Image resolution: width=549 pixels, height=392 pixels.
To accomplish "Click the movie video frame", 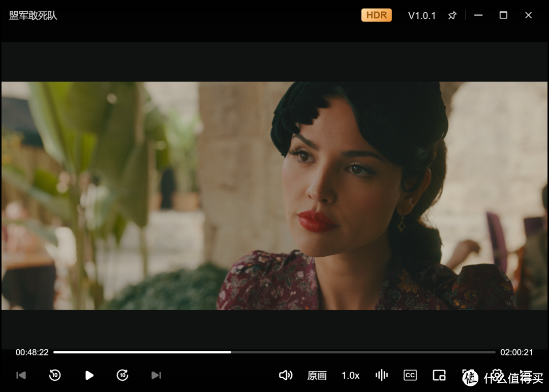I will tap(274, 196).
